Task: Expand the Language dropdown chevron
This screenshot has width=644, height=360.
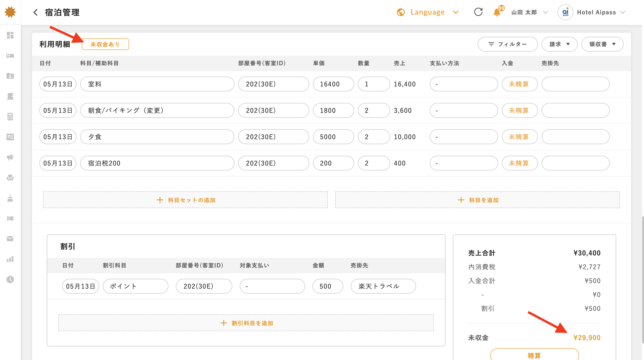Action: click(x=456, y=12)
